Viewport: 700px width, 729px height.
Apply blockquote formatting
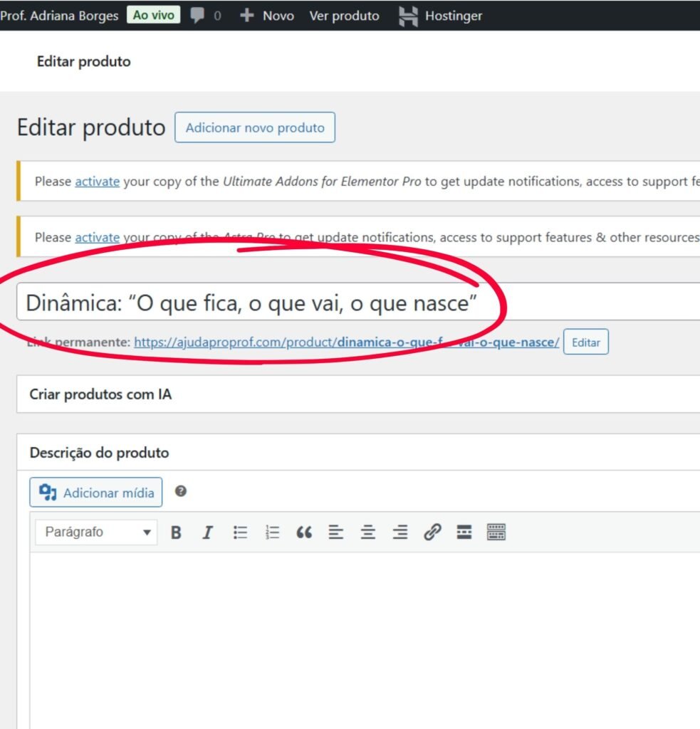[x=304, y=533]
